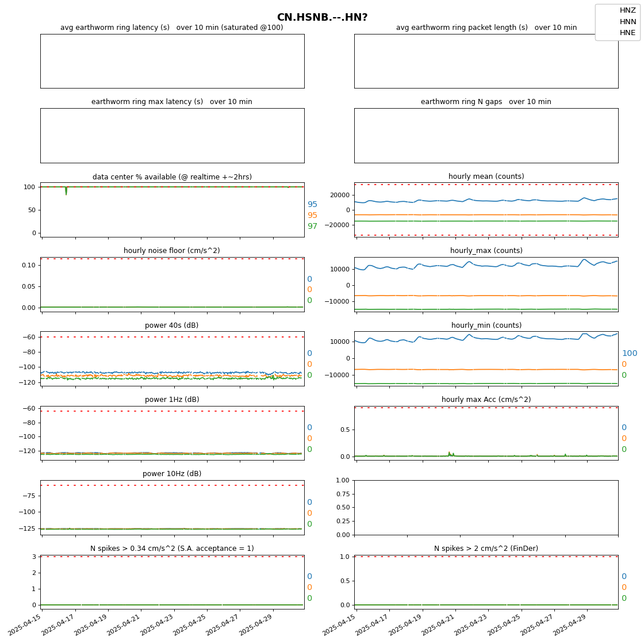Click the 'N spikes > 2 cm/s^2 (FinDer)' title
Image resolution: width=644 pixels, height=644 pixels.
click(486, 549)
